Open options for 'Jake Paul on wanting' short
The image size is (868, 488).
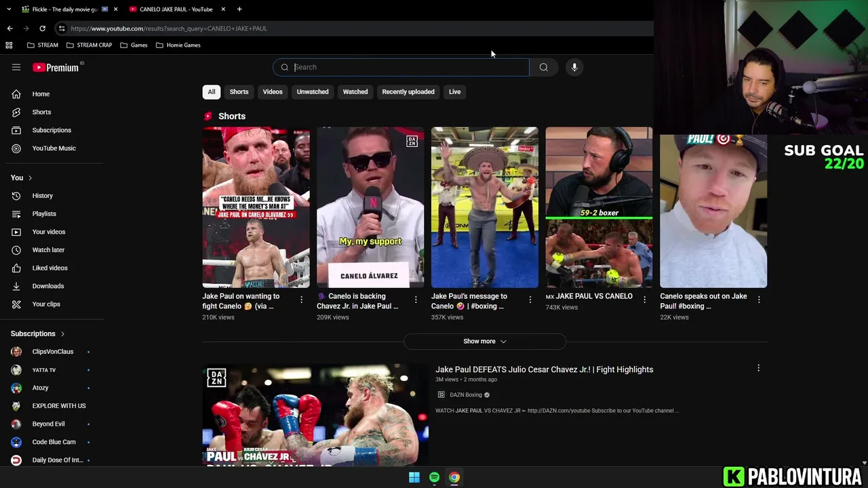302,299
